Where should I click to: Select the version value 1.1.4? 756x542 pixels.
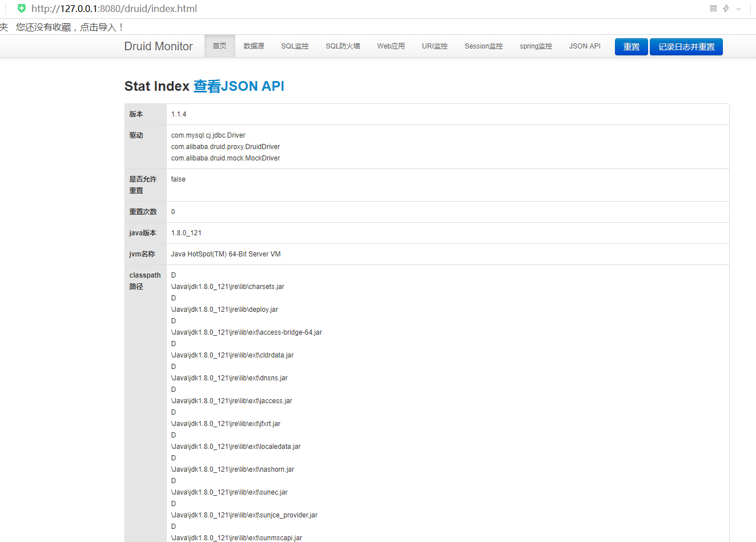pos(179,114)
